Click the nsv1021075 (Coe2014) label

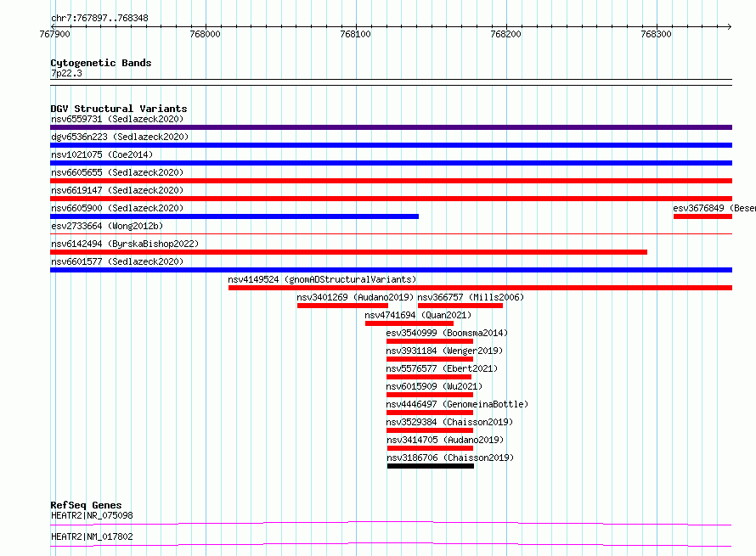point(102,154)
